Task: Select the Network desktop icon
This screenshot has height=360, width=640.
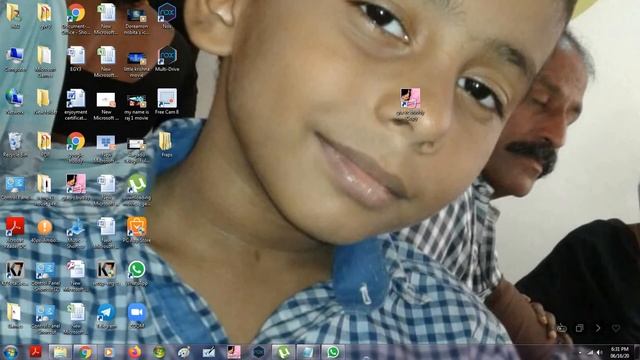Action: click(15, 102)
